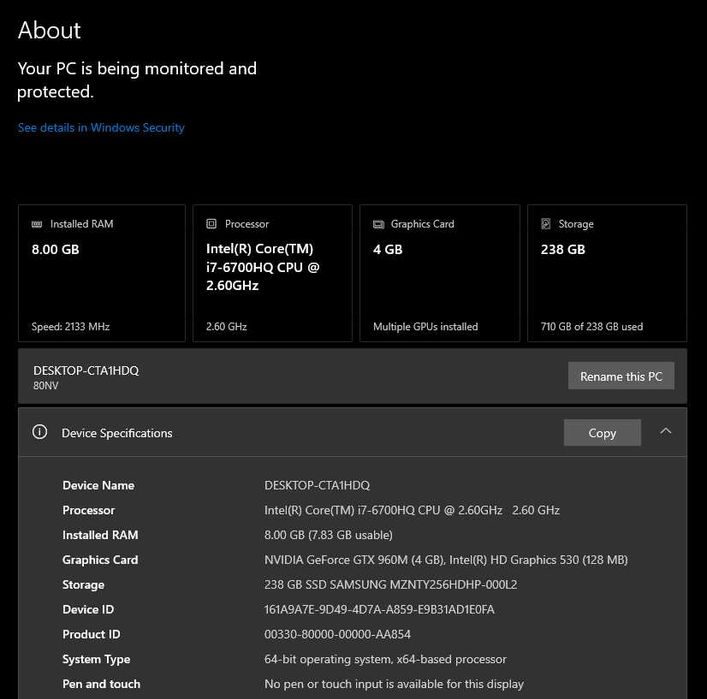Image resolution: width=707 pixels, height=699 pixels.
Task: Click the System Type label
Action: pyautogui.click(x=96, y=660)
